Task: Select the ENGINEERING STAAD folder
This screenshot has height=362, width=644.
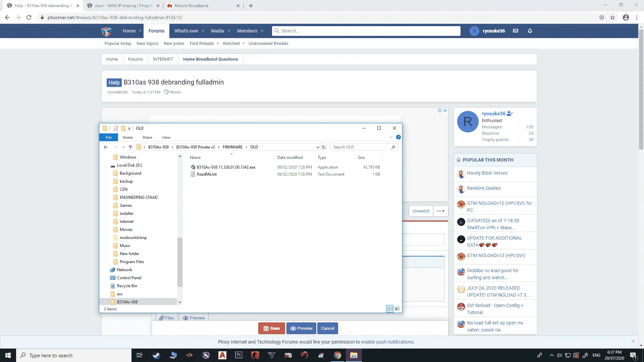Action: click(x=139, y=197)
